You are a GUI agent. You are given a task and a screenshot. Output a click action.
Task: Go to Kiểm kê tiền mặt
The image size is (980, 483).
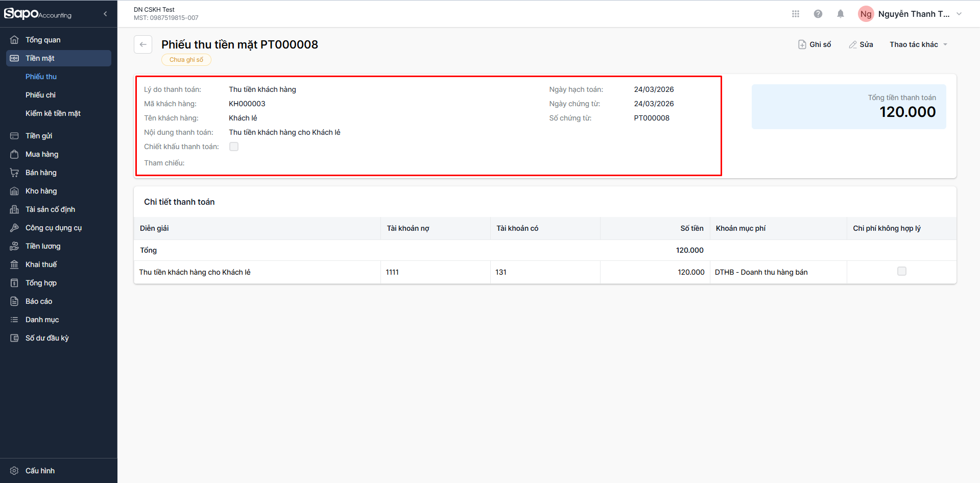tap(53, 113)
